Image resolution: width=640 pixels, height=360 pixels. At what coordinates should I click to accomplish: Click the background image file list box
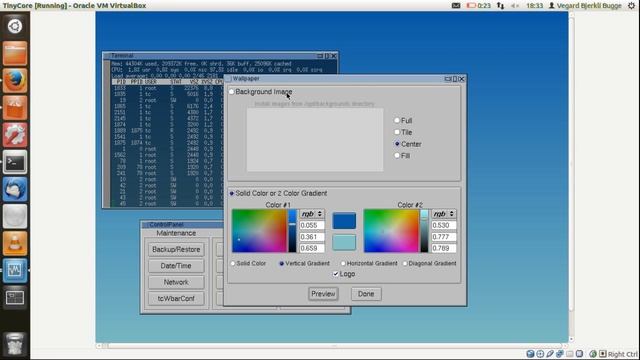point(315,140)
